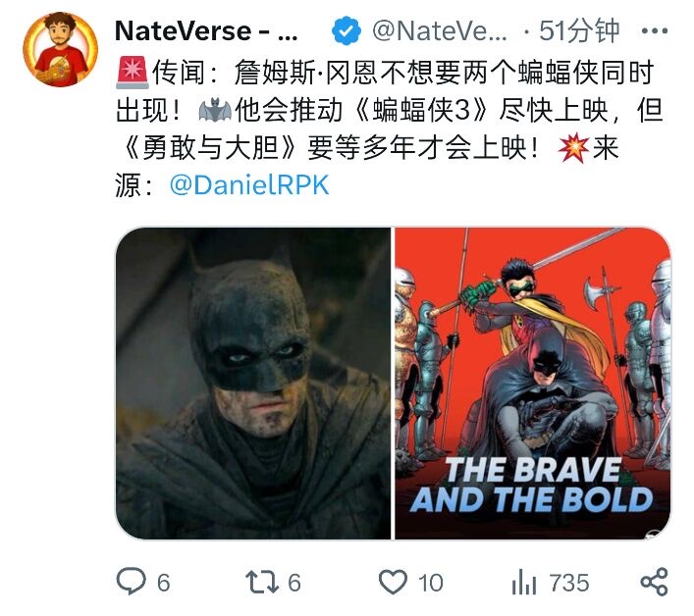Tap the retweet arrows icon
The width and height of the screenshot is (694, 616).
pyautogui.click(x=262, y=582)
